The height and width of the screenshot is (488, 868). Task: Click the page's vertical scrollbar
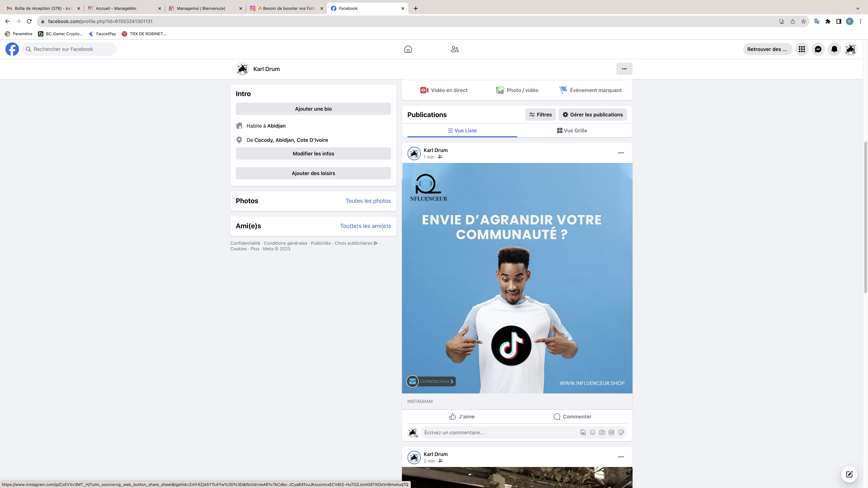(x=865, y=217)
